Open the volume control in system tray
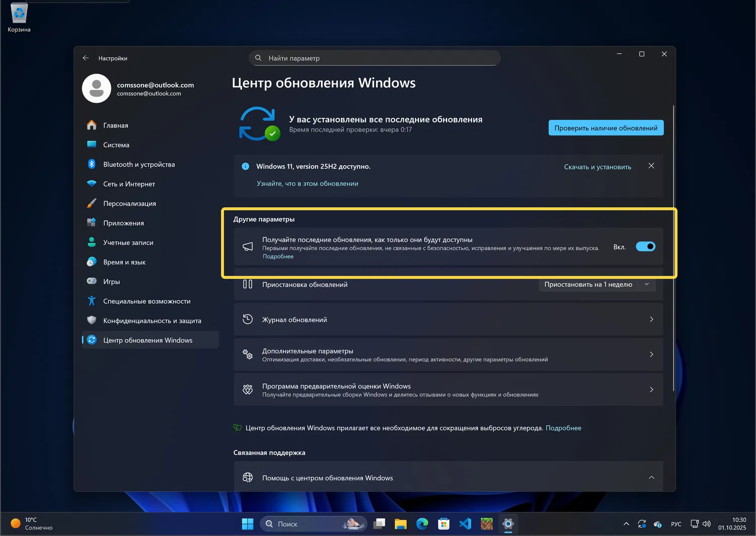756x536 pixels. [x=707, y=524]
